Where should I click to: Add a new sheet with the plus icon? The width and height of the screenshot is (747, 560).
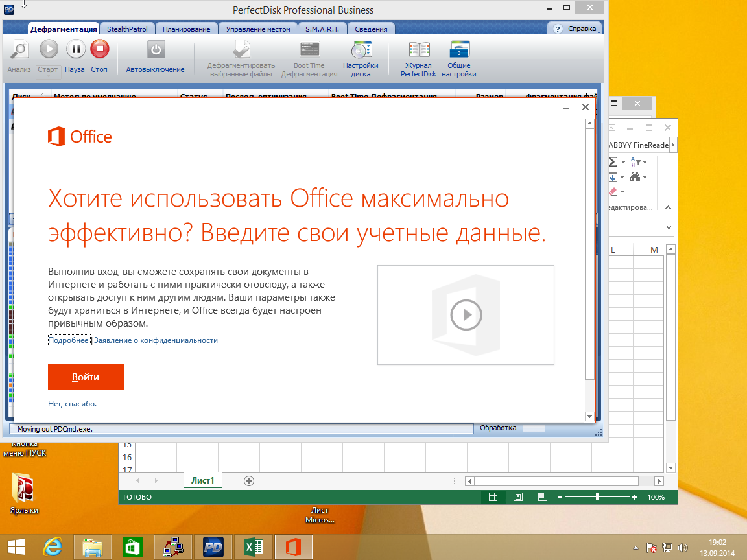click(249, 481)
